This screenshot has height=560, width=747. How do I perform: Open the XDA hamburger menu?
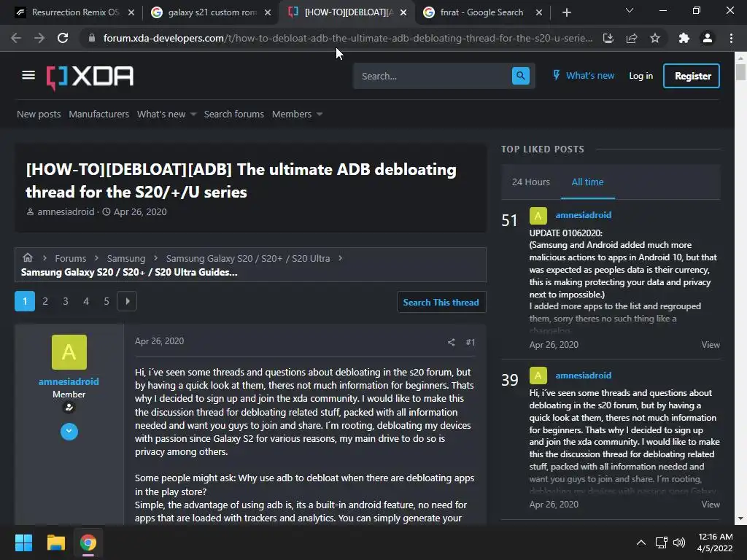pos(28,75)
